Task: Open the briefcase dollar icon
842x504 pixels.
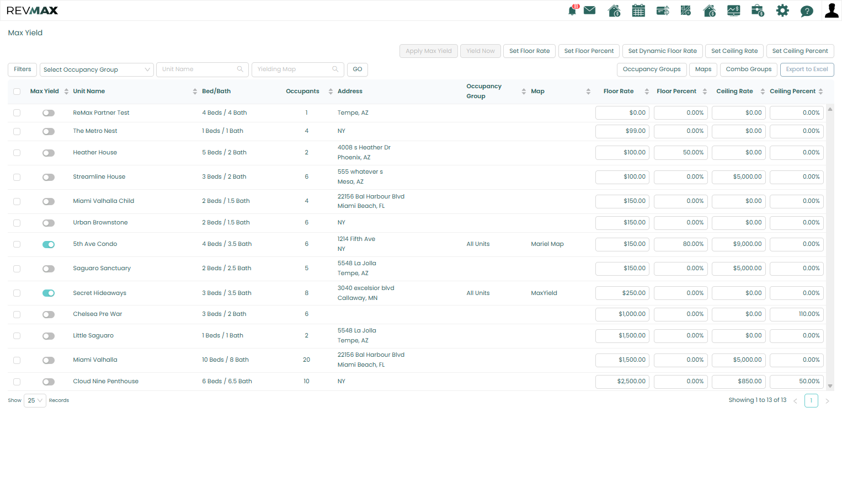Action: (758, 10)
